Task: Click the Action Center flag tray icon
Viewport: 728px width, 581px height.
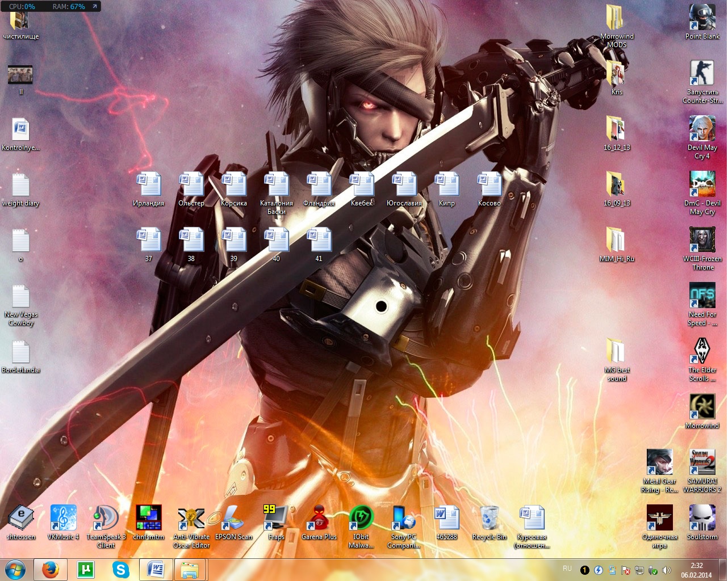Action: [x=626, y=570]
